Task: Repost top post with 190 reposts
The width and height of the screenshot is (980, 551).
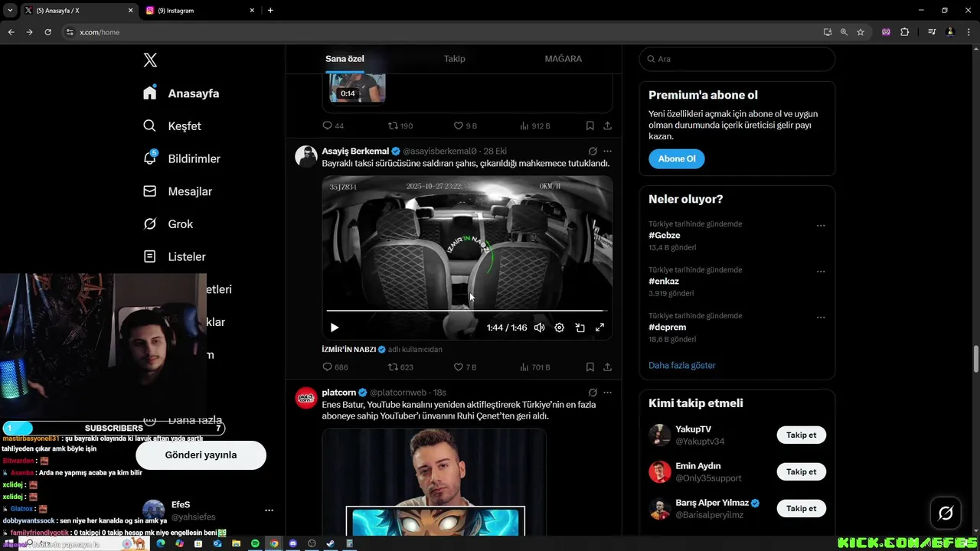Action: (393, 126)
